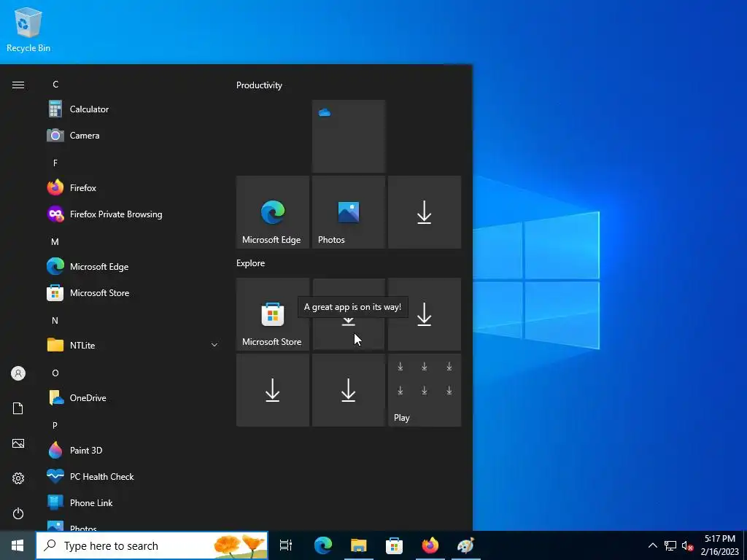Select the Recycle Bin on desktop
This screenshot has height=560, width=747.
pyautogui.click(x=28, y=29)
